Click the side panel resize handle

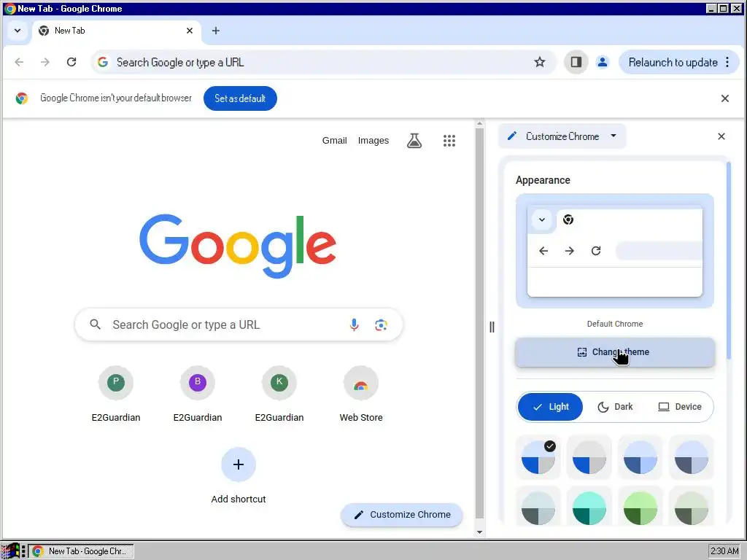[x=492, y=327]
